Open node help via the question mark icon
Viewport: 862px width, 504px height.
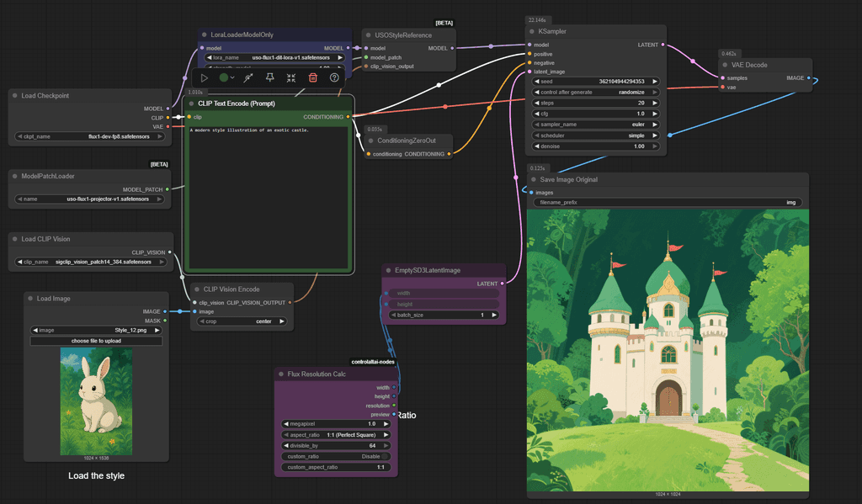pyautogui.click(x=334, y=77)
